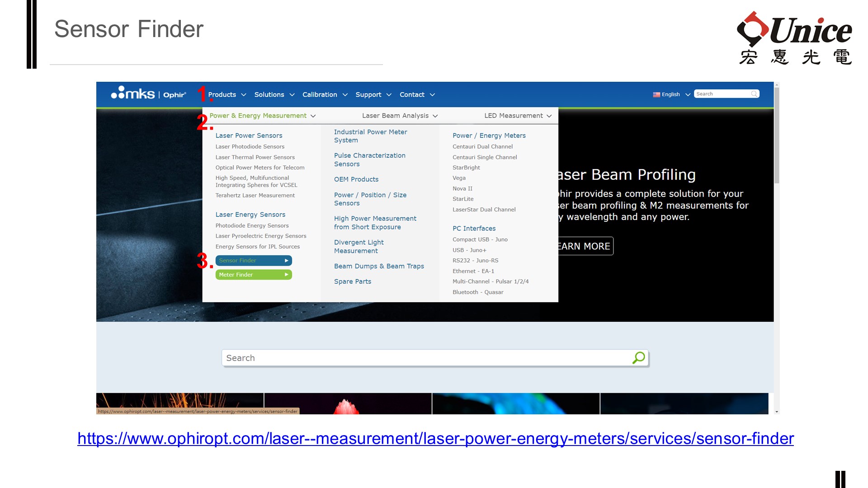Open Laser Pyroelectric Energy Sensors
This screenshot has width=868, height=488.
pos(261,236)
